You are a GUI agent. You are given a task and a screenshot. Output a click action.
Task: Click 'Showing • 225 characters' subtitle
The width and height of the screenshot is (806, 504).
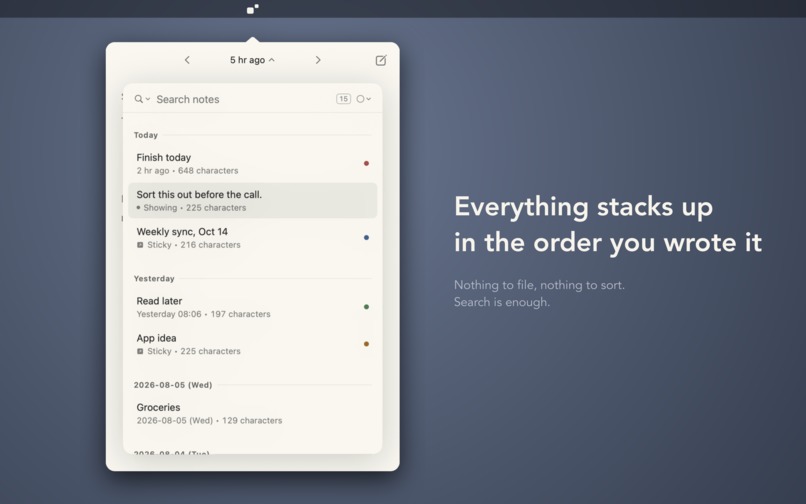(191, 208)
